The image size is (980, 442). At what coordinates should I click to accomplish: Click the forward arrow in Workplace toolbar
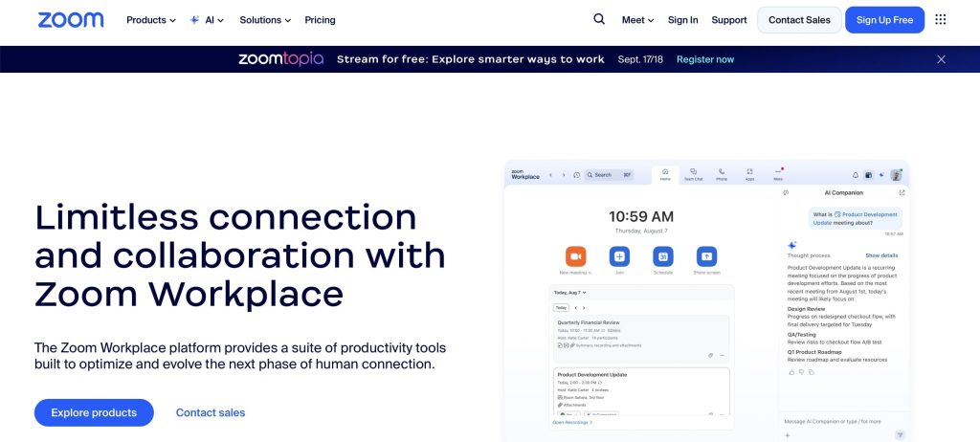tap(564, 175)
